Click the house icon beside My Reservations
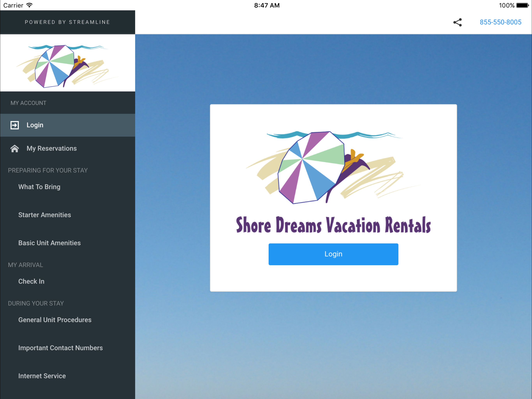This screenshot has height=399, width=532. tap(15, 148)
